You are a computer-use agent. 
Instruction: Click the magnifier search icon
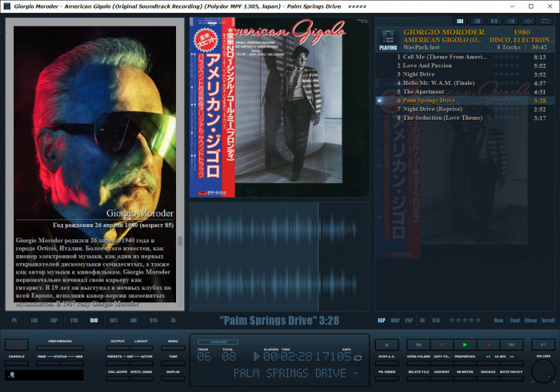coord(11,375)
